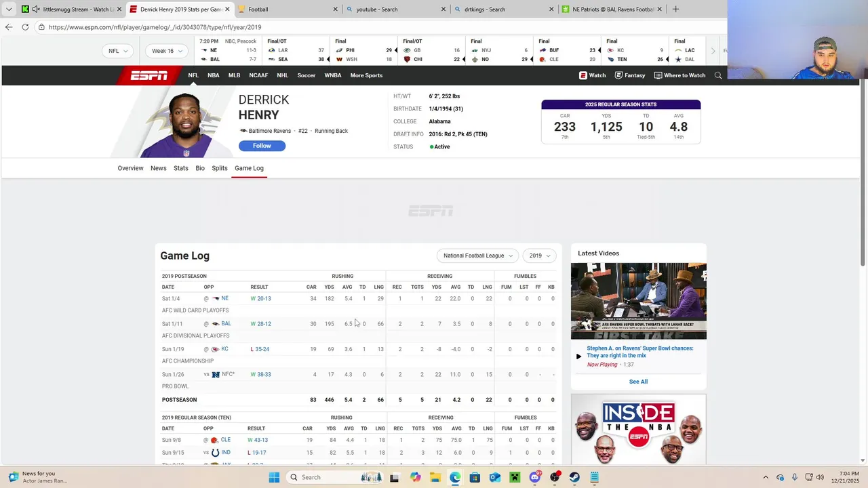Open Outlook from the taskbar
The height and width of the screenshot is (488, 868).
tap(495, 477)
